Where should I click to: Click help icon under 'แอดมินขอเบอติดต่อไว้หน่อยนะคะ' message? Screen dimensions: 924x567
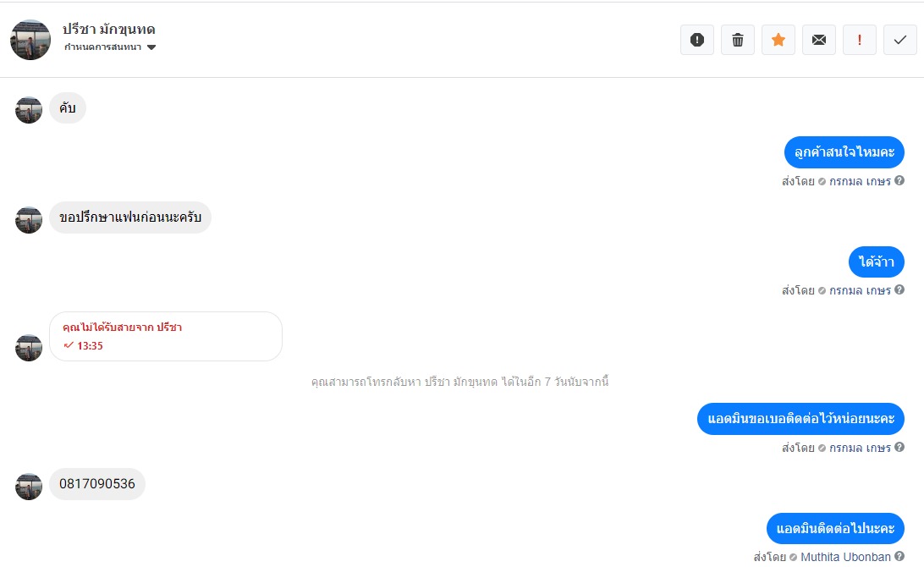tap(899, 448)
